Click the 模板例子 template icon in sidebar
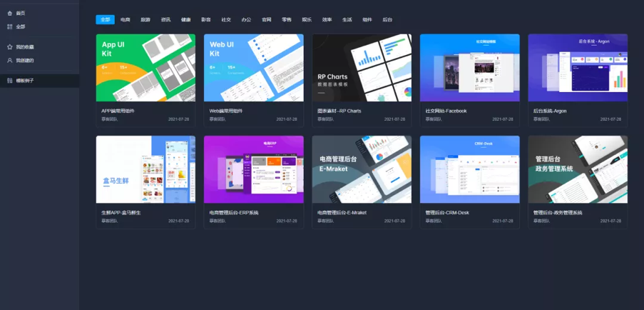The width and height of the screenshot is (644, 310). [x=10, y=81]
